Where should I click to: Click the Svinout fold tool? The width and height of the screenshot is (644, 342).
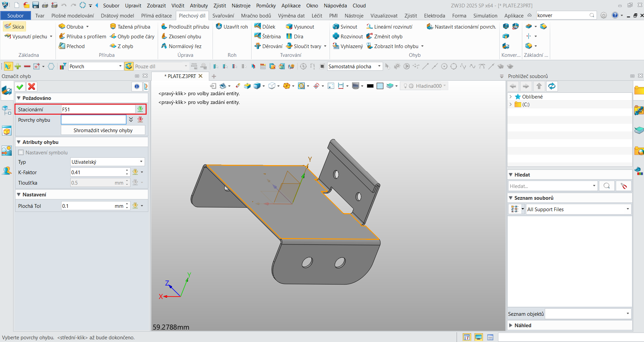point(345,27)
